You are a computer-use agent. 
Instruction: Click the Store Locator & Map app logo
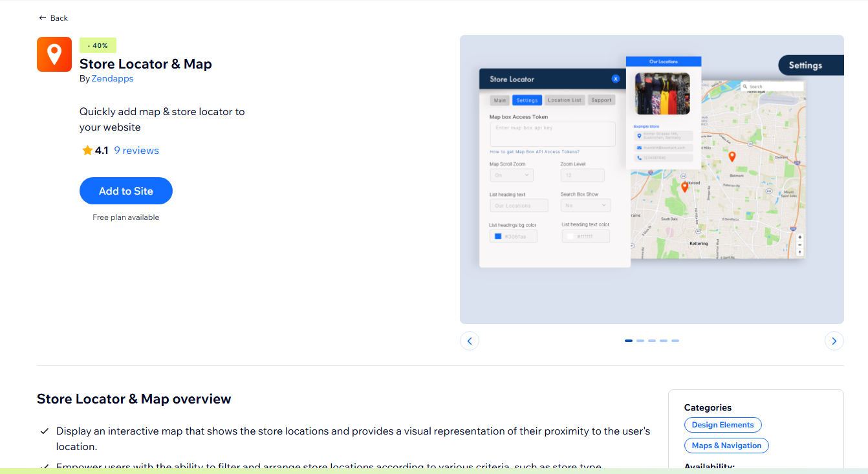point(54,54)
